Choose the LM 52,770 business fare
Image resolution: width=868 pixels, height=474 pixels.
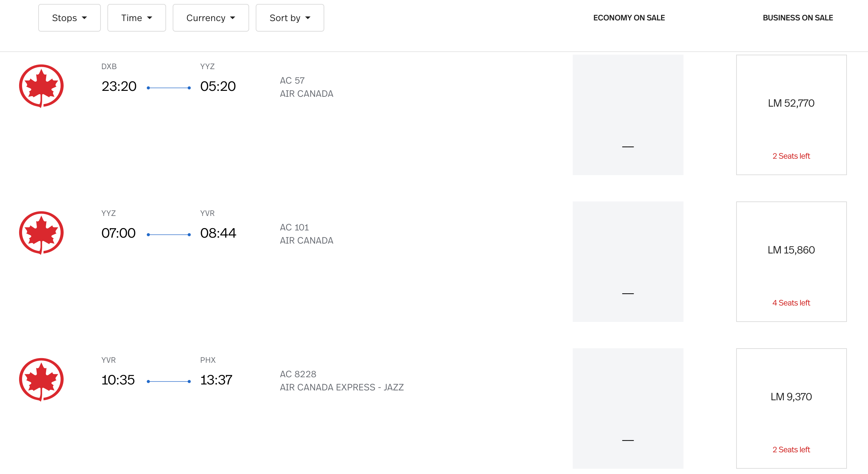pyautogui.click(x=791, y=115)
